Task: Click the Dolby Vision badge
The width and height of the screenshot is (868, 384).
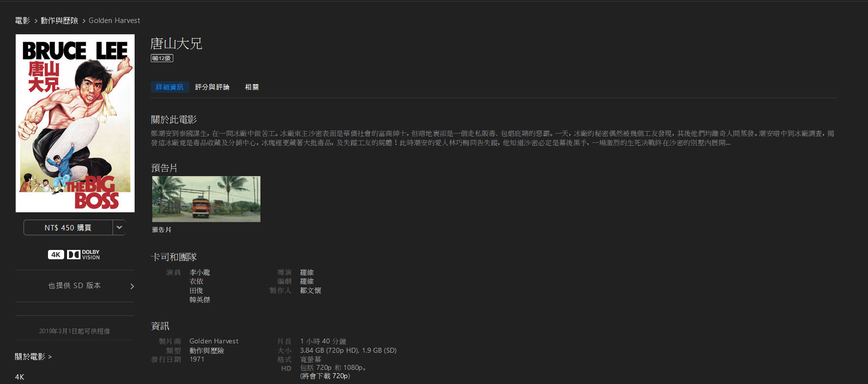Action: 83,254
